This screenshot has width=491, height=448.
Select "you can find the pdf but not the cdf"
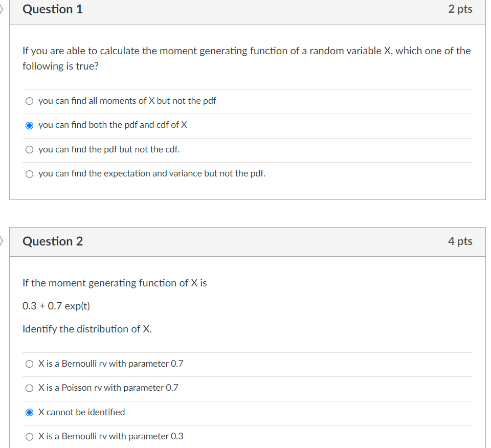point(29,149)
